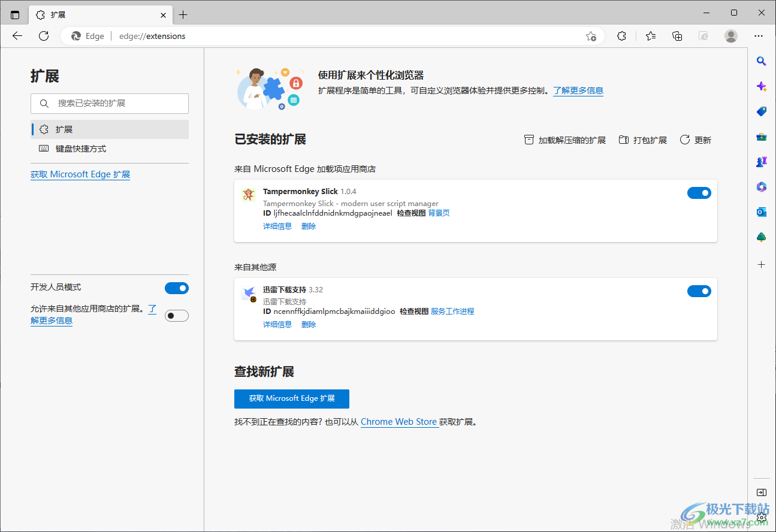Open tab actions menu icon
This screenshot has width=776, height=532.
pos(15,14)
